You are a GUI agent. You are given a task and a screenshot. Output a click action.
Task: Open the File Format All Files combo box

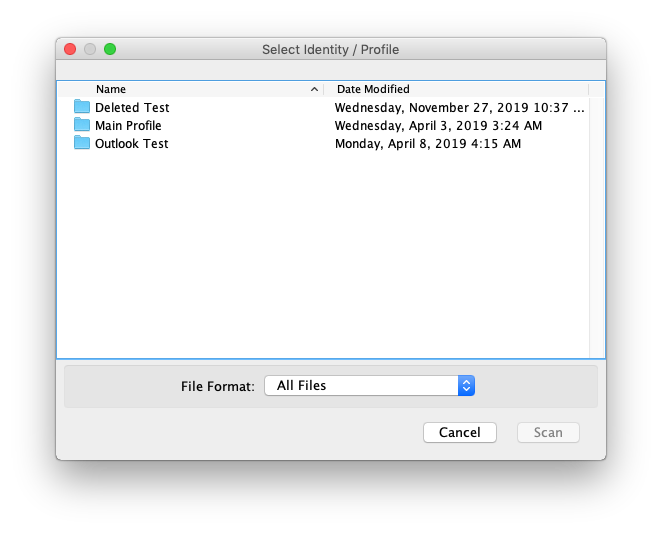[x=360, y=385]
